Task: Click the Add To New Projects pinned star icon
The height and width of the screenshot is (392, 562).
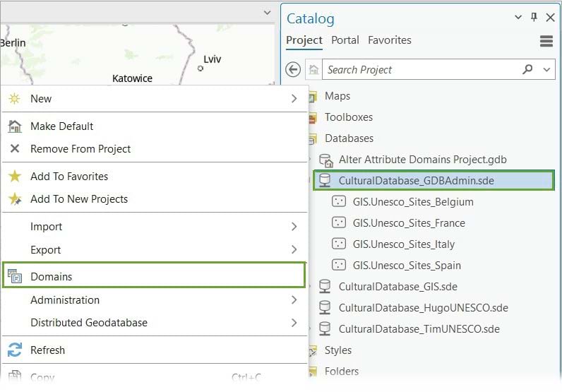Action: [15, 198]
